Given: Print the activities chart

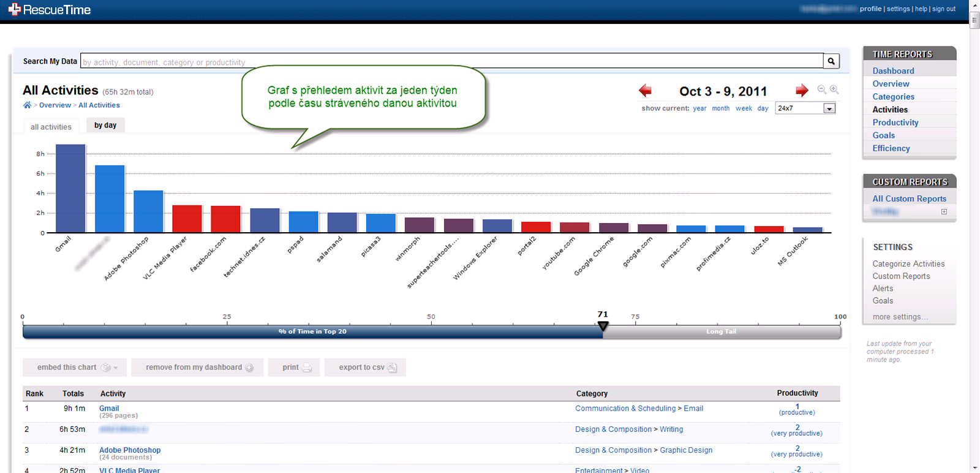Looking at the screenshot, I should click(x=294, y=368).
